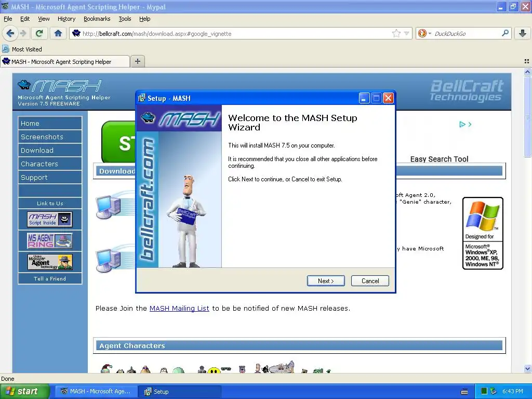Click the Santa hat agent character
The width and height of the screenshot is (532, 399).
pyautogui.click(x=106, y=369)
